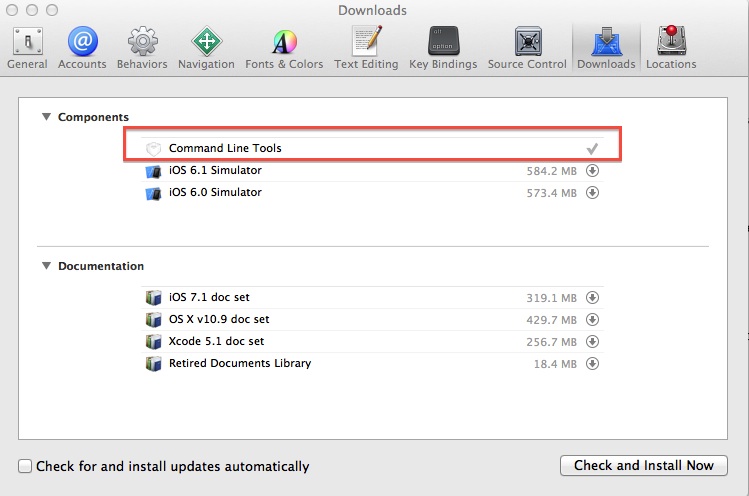Enable automatic check and install updates
Screen dimensions: 749x496
(25, 466)
